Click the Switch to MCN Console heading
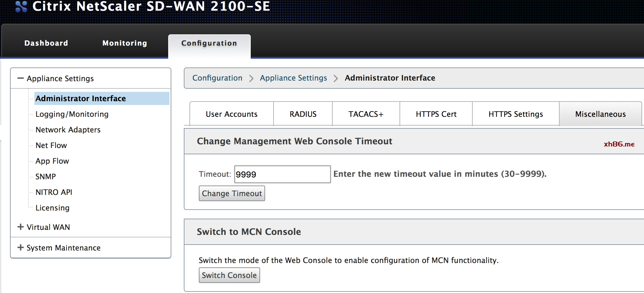 point(249,232)
